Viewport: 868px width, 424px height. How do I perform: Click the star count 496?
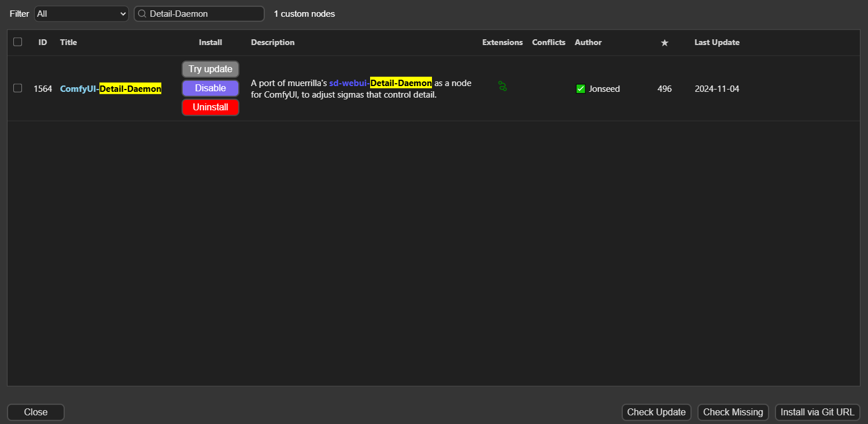[664, 89]
